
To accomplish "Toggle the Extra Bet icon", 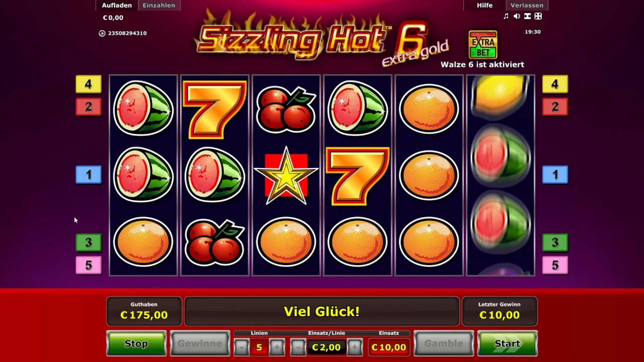I will coord(483,45).
